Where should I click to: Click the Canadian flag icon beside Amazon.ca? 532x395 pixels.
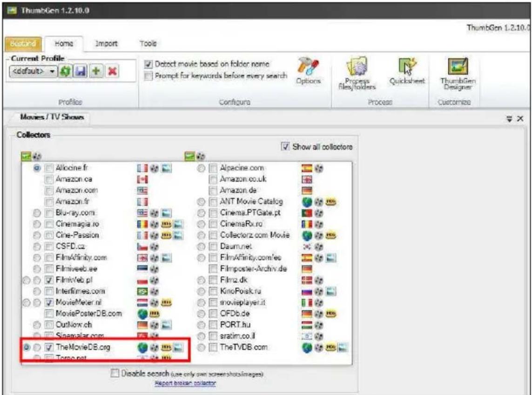(x=142, y=179)
